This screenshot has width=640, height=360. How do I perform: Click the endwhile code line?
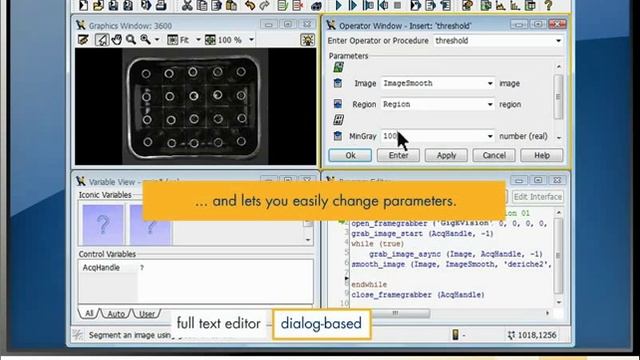point(369,284)
